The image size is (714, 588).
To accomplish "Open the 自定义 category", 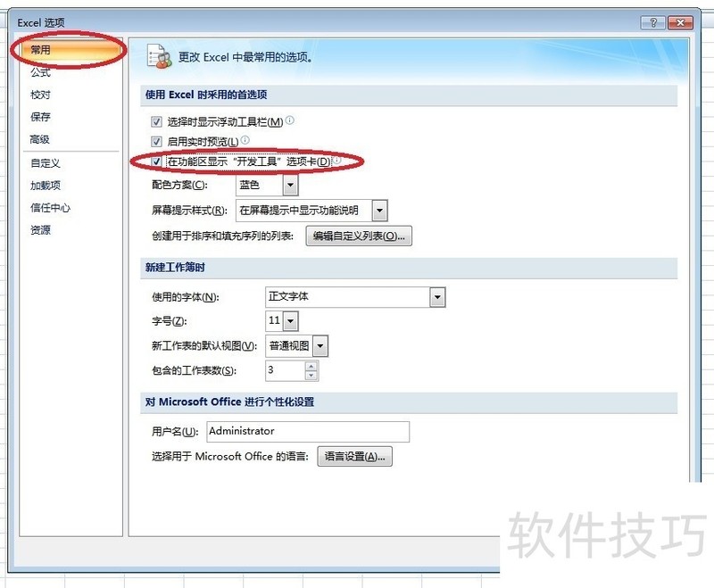I will tap(46, 163).
